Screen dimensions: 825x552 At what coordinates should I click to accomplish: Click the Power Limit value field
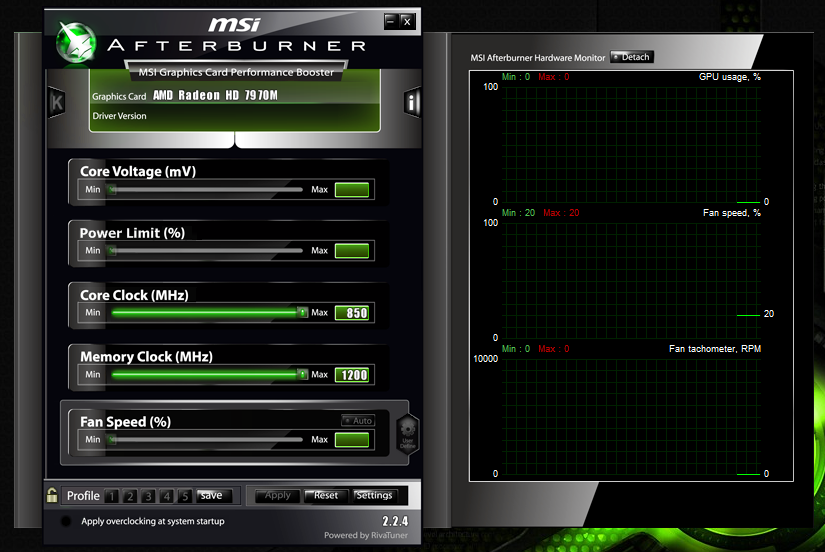click(x=352, y=250)
